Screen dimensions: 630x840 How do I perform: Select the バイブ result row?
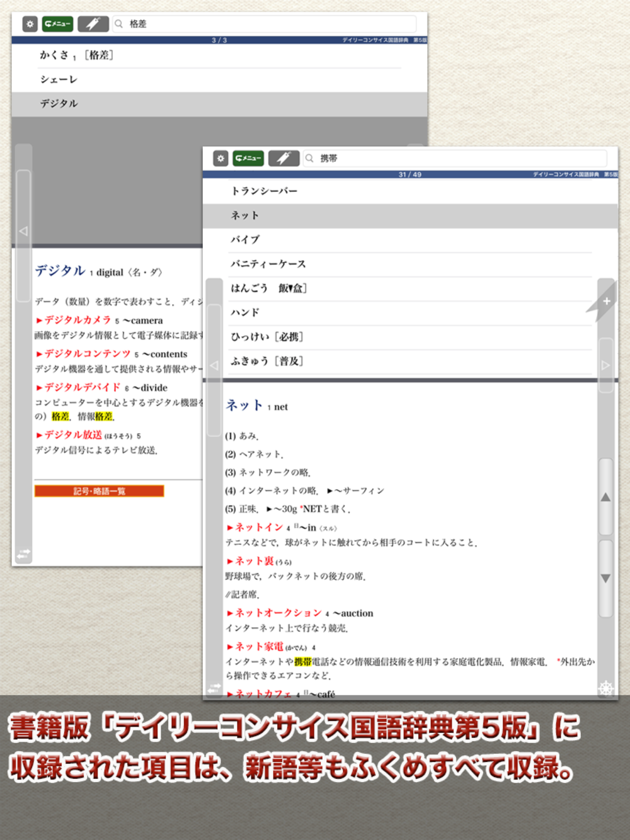point(409,240)
